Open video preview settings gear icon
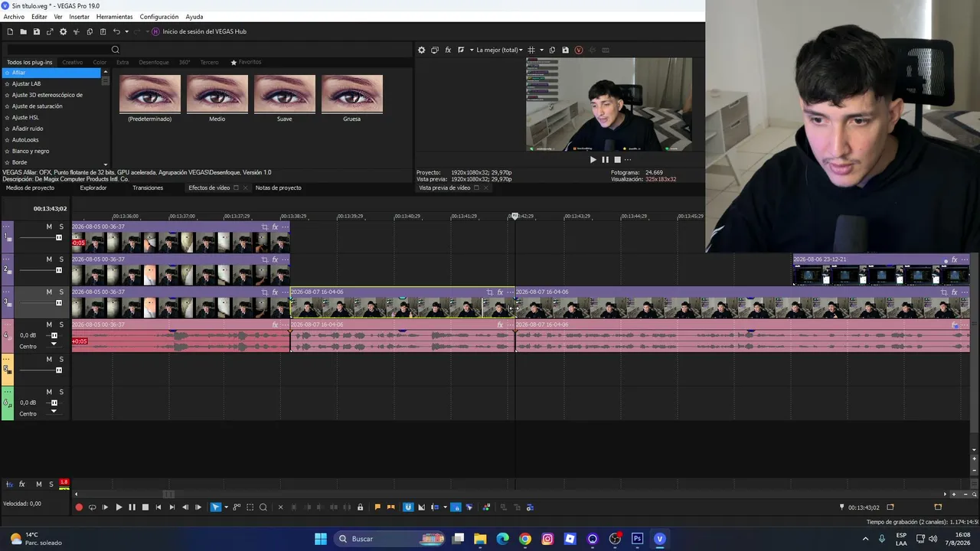Image resolution: width=980 pixels, height=551 pixels. pyautogui.click(x=421, y=50)
